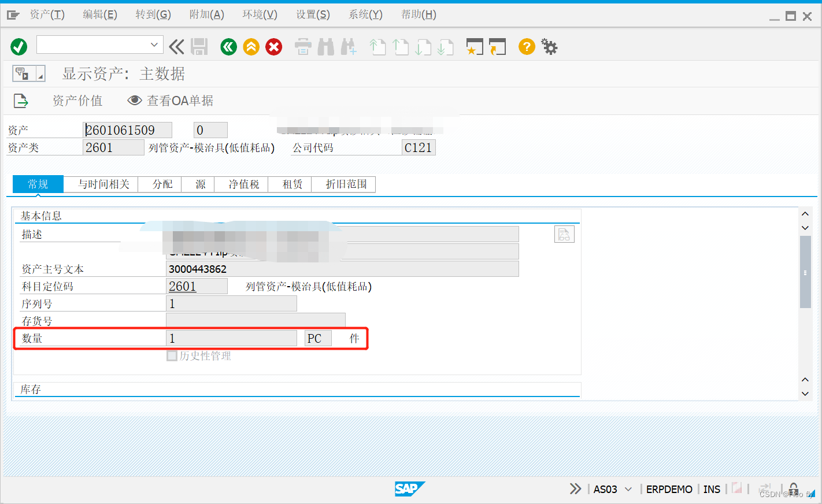Click the Back icon (green left arrows)

(x=228, y=46)
